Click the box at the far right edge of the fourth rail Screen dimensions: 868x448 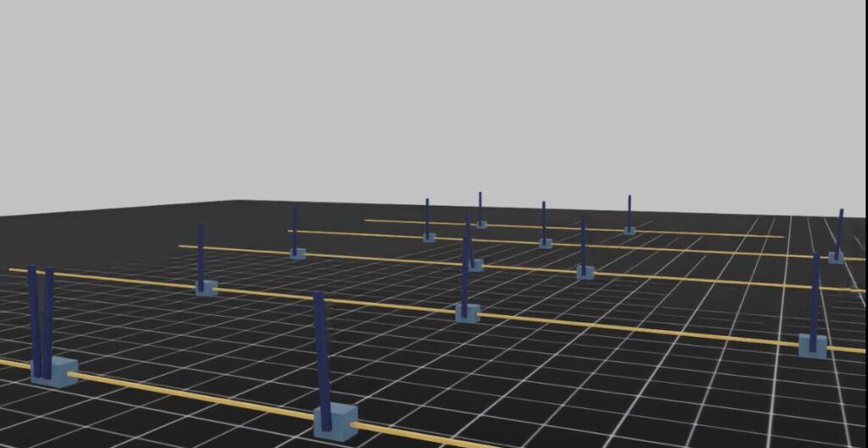836,257
